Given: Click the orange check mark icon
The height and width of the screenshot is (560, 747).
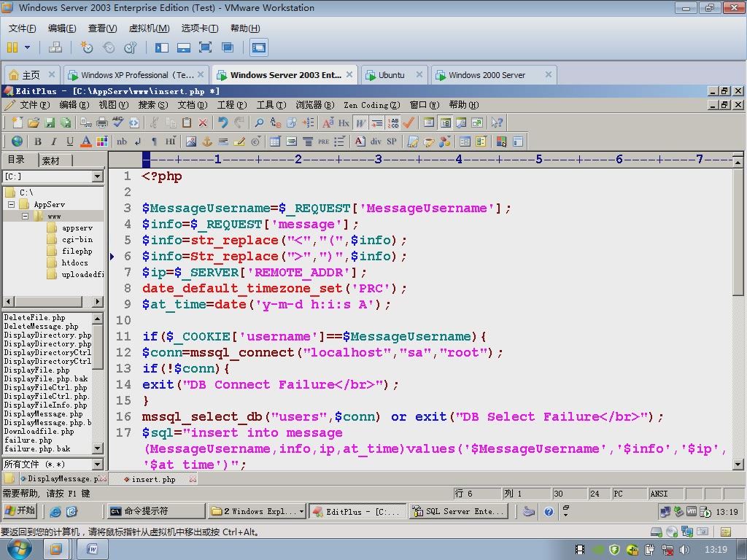Looking at the screenshot, I should 409,122.
